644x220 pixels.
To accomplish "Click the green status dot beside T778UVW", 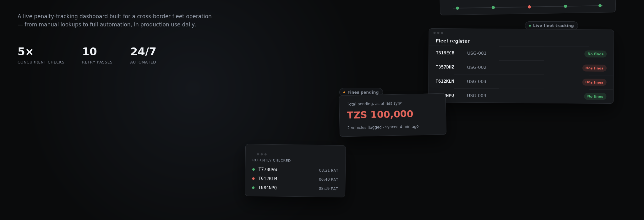I will pyautogui.click(x=254, y=169).
